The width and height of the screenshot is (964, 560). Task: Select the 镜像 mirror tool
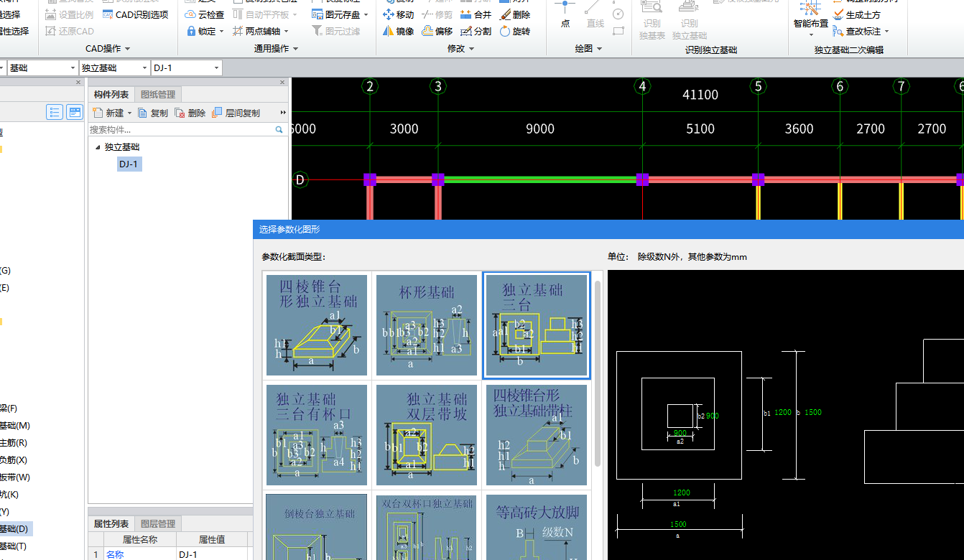pyautogui.click(x=399, y=31)
